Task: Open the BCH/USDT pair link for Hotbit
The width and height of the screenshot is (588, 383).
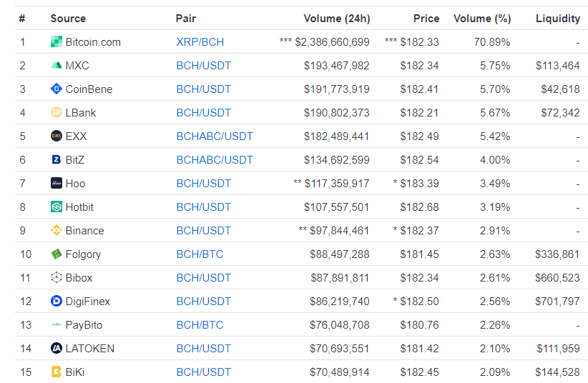Action: point(204,207)
